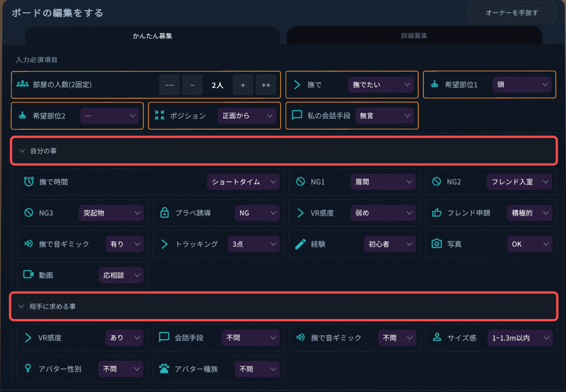Click the オーナーを手放す button
Viewport: 566px width, 392px height.
click(x=512, y=13)
